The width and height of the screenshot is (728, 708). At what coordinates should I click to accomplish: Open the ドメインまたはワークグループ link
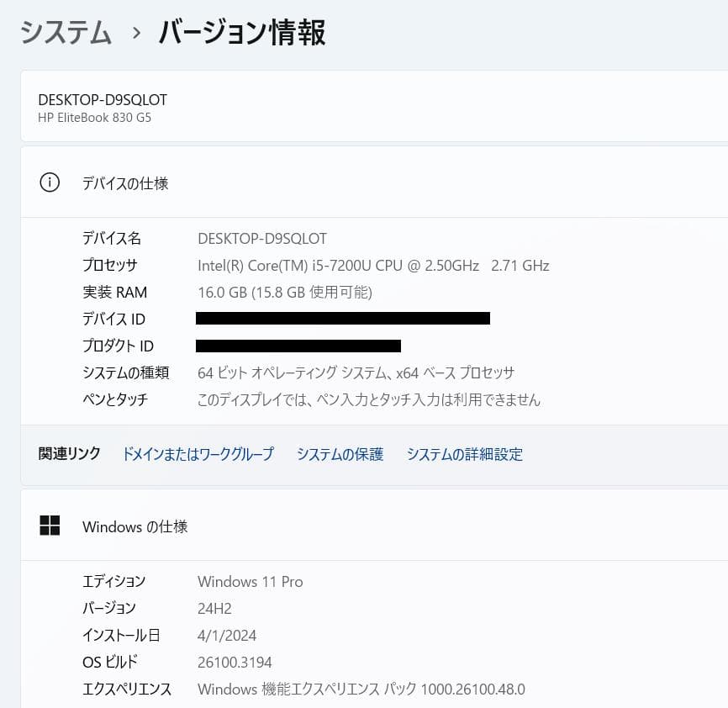click(198, 453)
